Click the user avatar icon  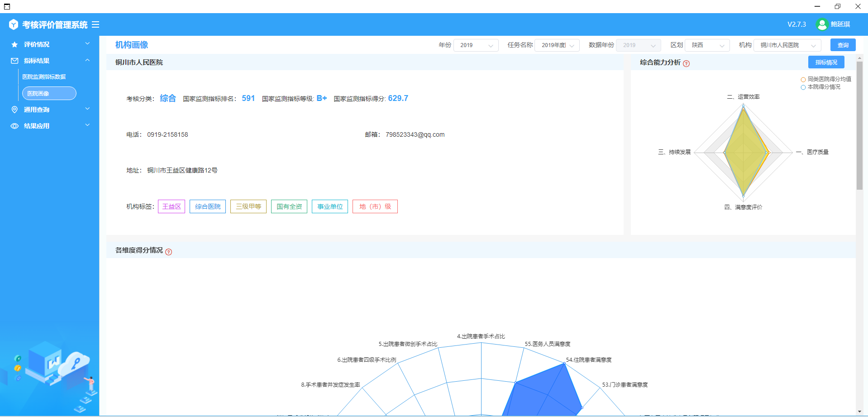(822, 24)
